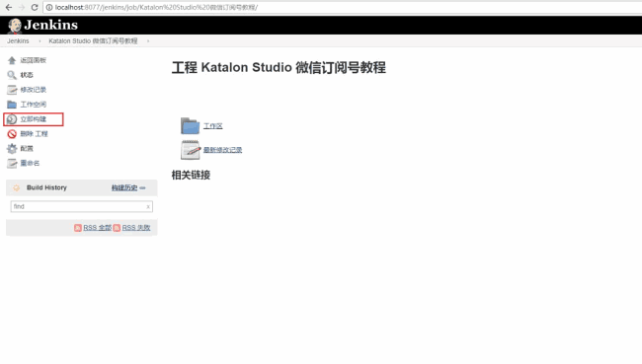Click the Jenkins butler logo icon

15,26
